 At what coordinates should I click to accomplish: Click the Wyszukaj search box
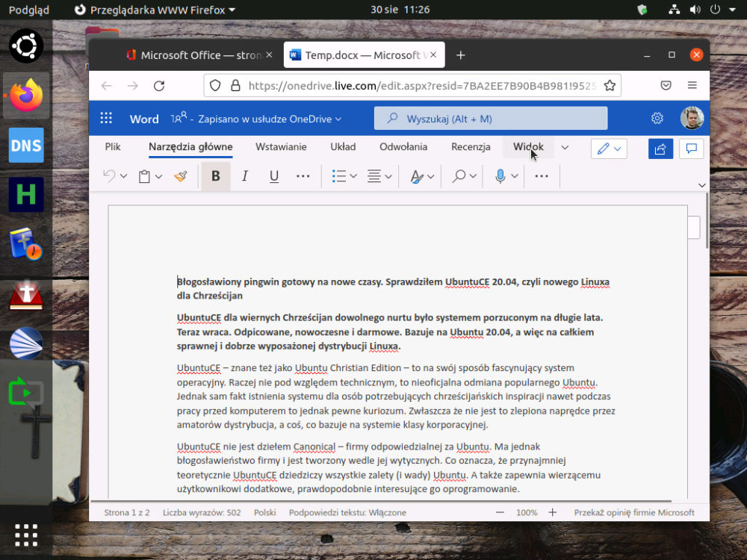point(491,119)
